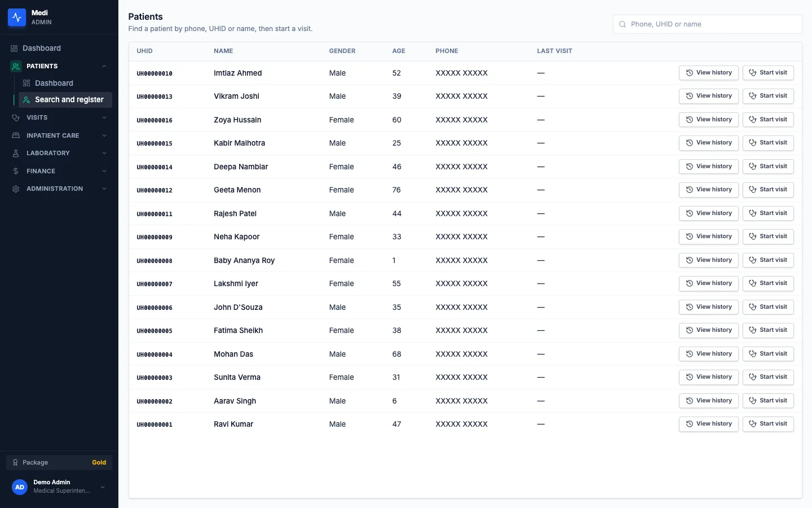This screenshot has width=812, height=508.
Task: Click the Patients sub-Dashboard grid icon
Action: (x=27, y=83)
